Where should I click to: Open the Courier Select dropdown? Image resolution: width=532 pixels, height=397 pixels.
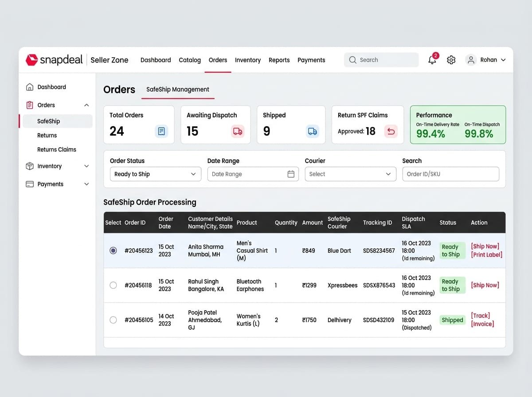351,174
